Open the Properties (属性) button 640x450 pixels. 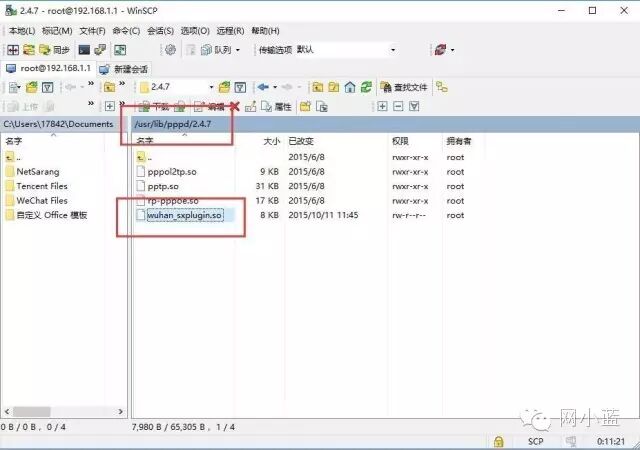point(276,107)
